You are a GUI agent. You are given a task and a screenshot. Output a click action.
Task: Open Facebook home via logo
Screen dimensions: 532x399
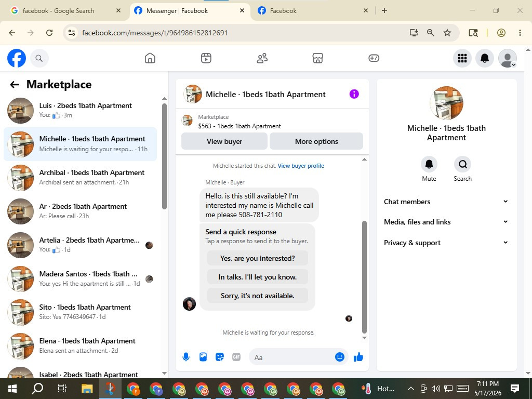click(17, 58)
